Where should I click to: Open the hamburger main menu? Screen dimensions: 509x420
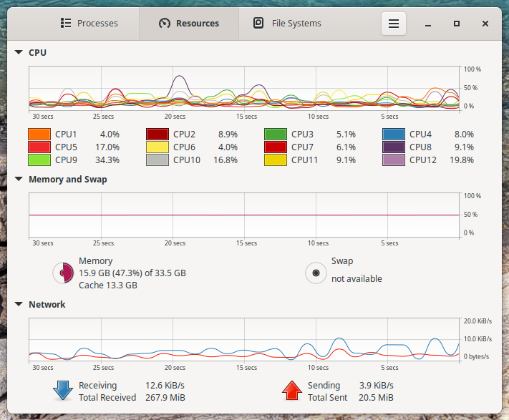(x=393, y=24)
